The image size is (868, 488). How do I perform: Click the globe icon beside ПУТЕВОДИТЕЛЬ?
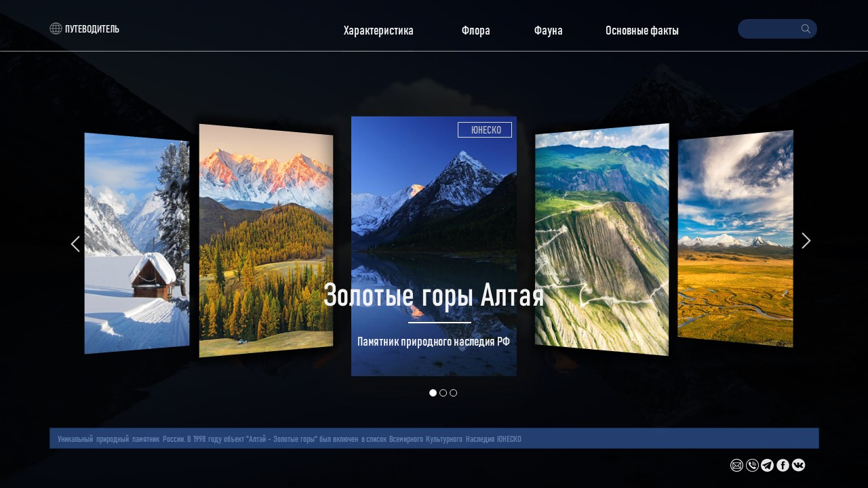[56, 28]
